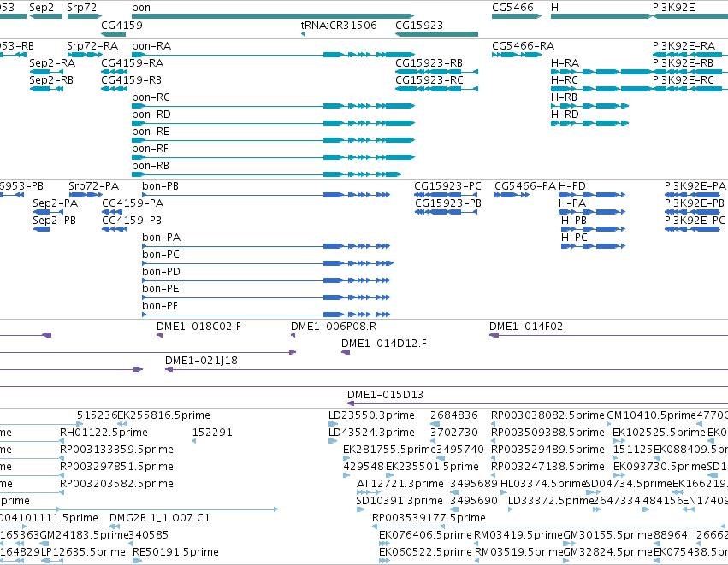Select protein CG15923-PC
Viewport: 728px width, 565px height.
[x=446, y=195]
